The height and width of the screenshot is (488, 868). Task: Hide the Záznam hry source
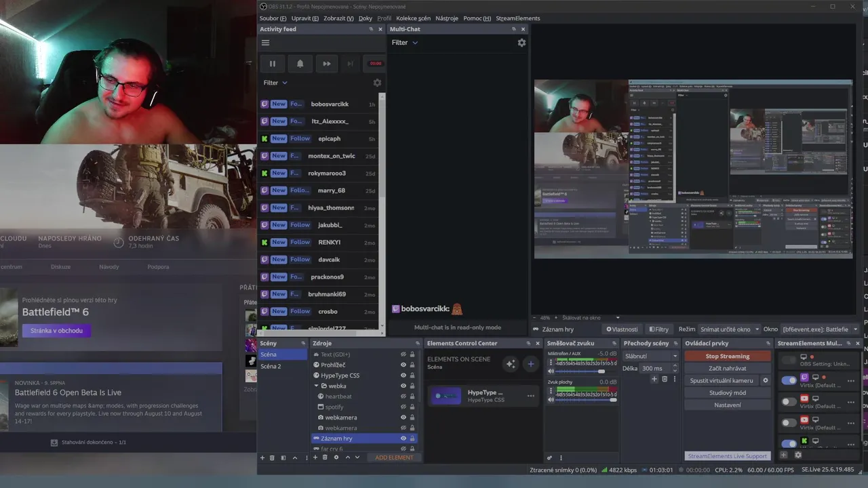click(x=403, y=439)
